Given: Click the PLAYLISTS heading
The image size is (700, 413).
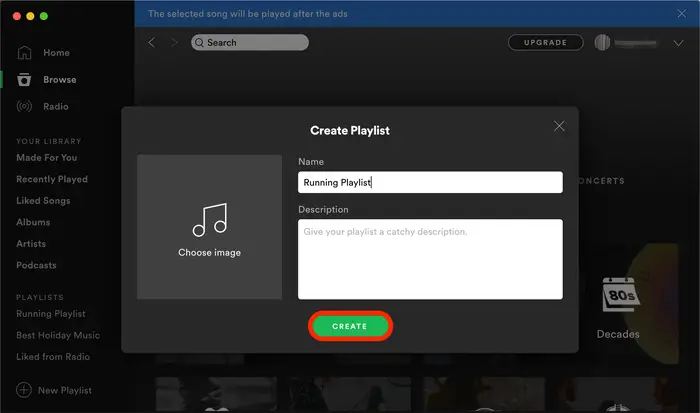Looking at the screenshot, I should click(40, 297).
